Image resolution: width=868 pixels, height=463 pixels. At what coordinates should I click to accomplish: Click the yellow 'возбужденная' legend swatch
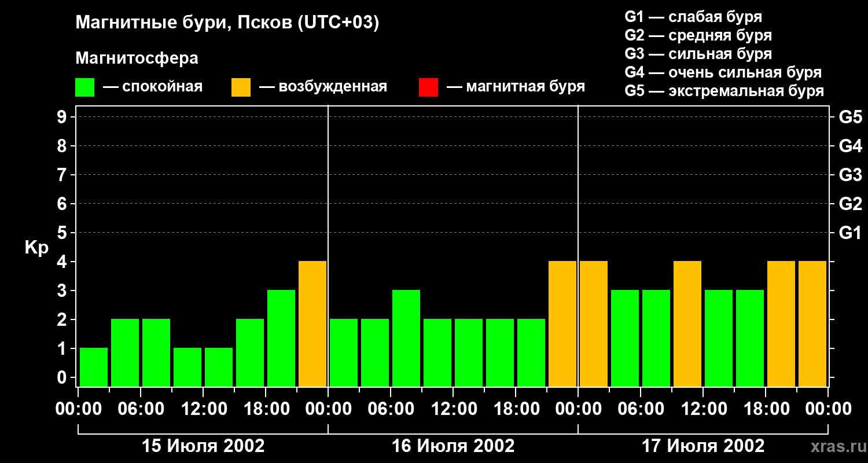coord(241,87)
